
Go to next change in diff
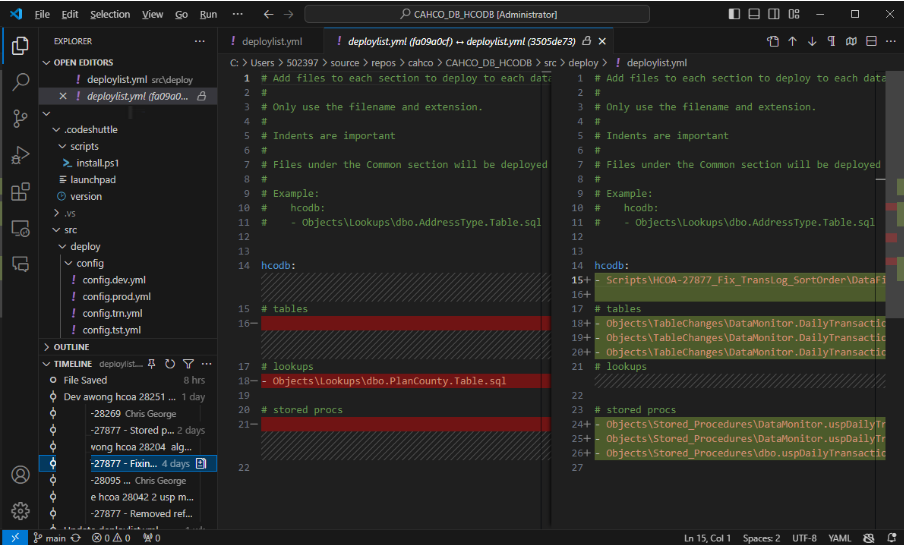812,42
